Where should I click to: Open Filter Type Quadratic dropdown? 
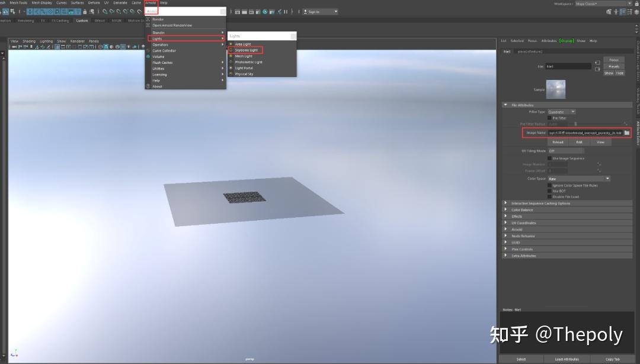pyautogui.click(x=562, y=112)
